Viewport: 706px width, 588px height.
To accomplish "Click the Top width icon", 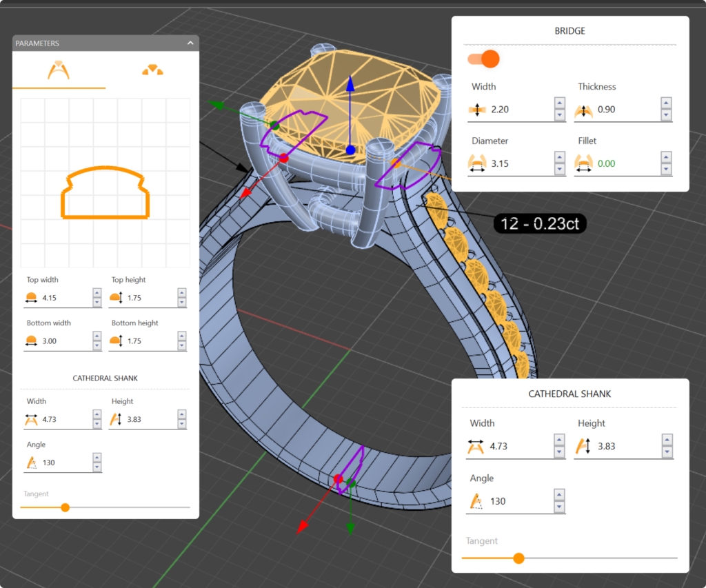I will pos(31,298).
